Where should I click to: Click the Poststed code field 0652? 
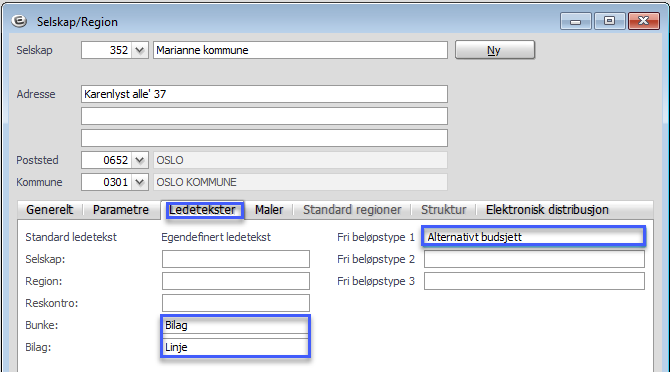pos(106,160)
